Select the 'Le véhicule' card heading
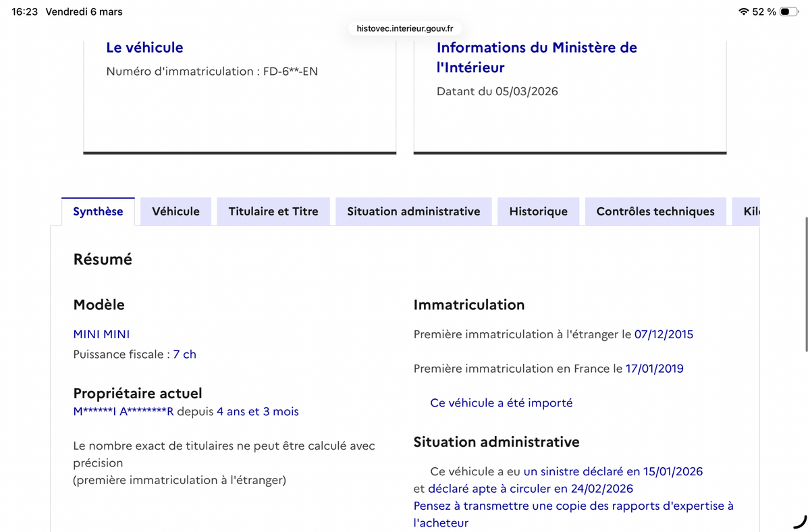810x532 pixels. [144, 47]
